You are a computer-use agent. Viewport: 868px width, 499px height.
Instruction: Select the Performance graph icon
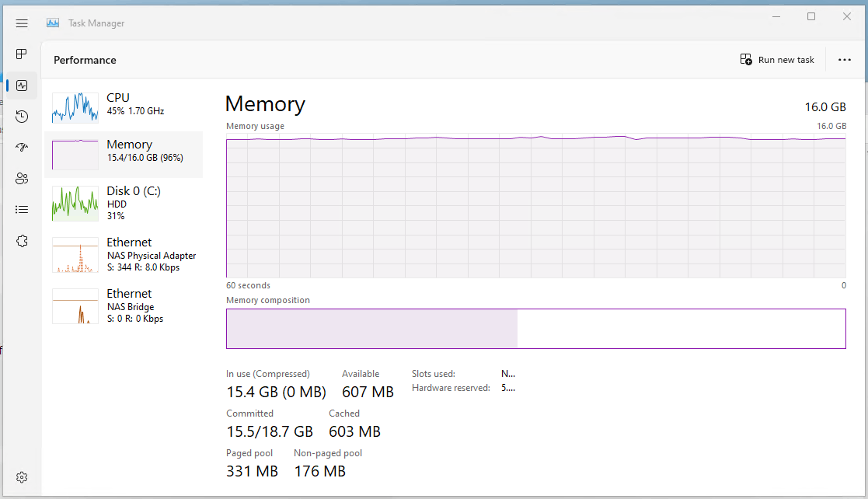(21, 85)
